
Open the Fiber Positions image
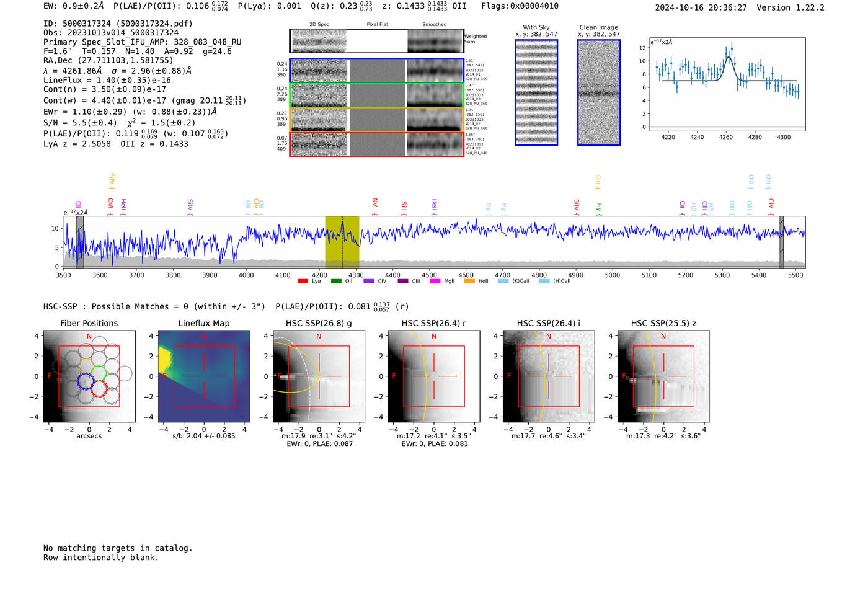click(89, 376)
